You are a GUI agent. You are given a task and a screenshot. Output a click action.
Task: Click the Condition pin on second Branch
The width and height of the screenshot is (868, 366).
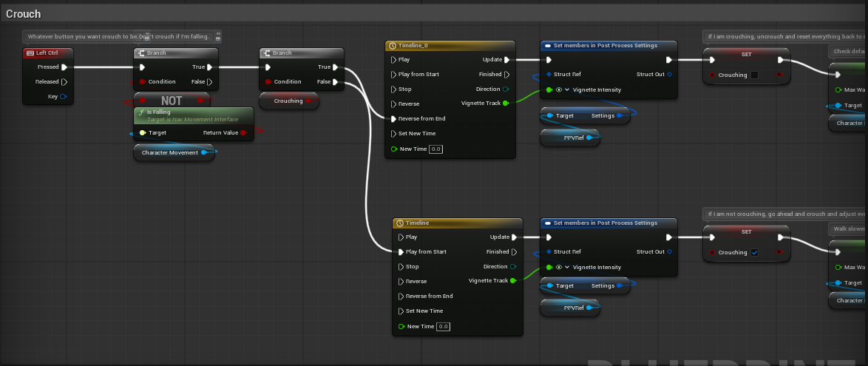268,82
